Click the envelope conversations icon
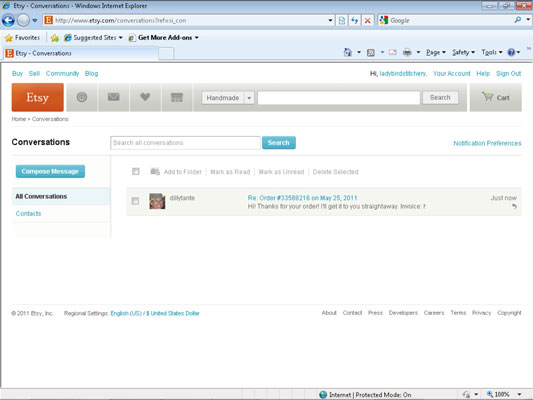 click(114, 98)
